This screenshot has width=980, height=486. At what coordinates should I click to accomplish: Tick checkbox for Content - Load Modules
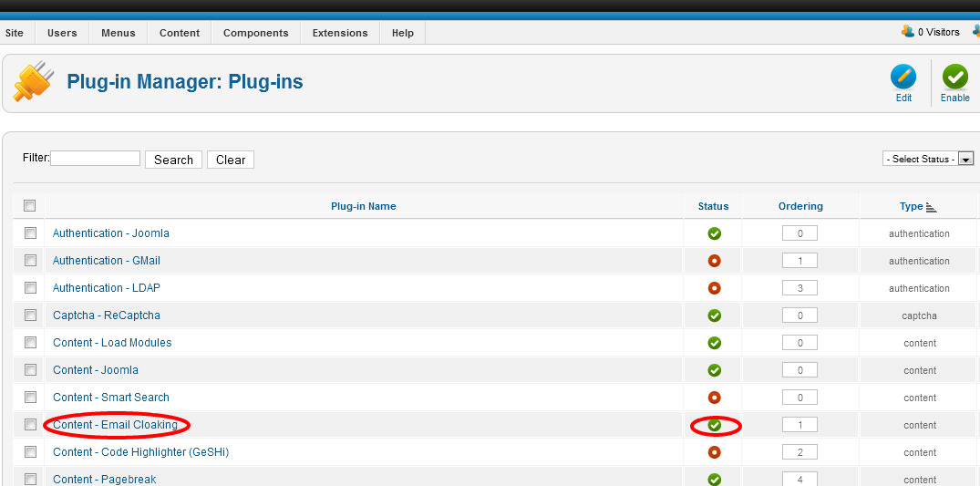(x=30, y=342)
